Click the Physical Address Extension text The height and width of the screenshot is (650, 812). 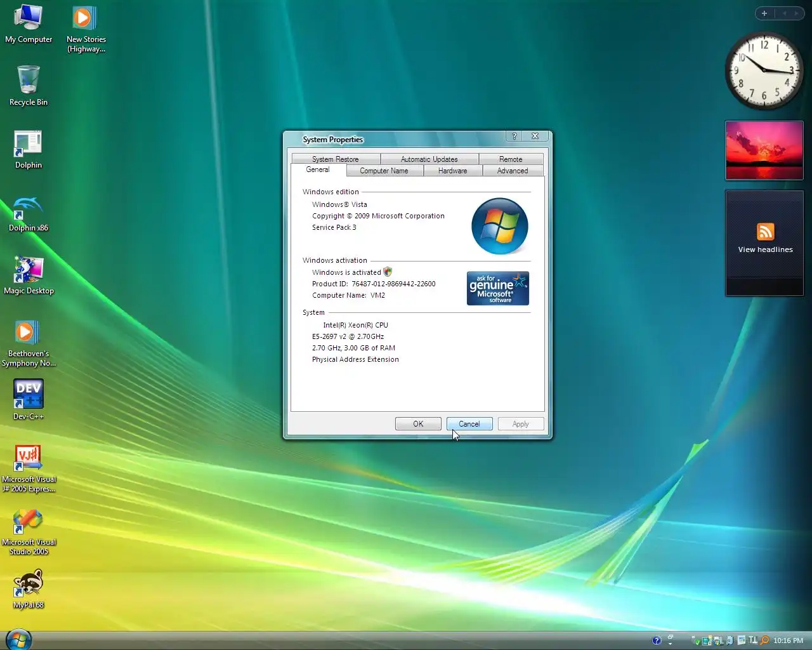click(x=355, y=359)
